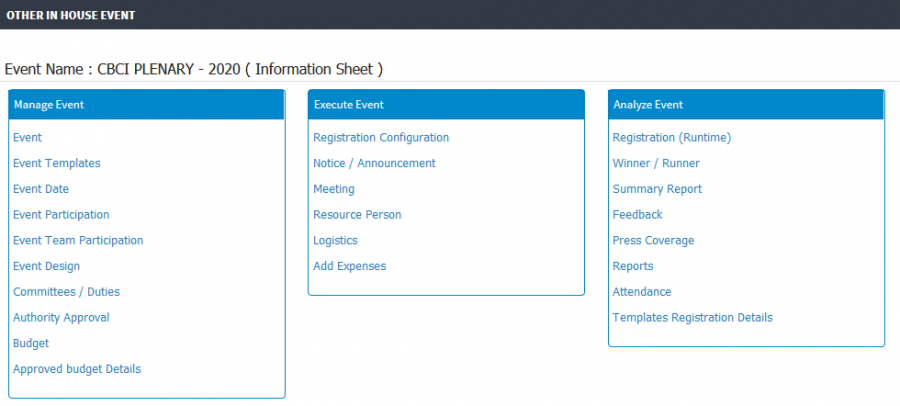Open Registration Configuration

coord(381,138)
